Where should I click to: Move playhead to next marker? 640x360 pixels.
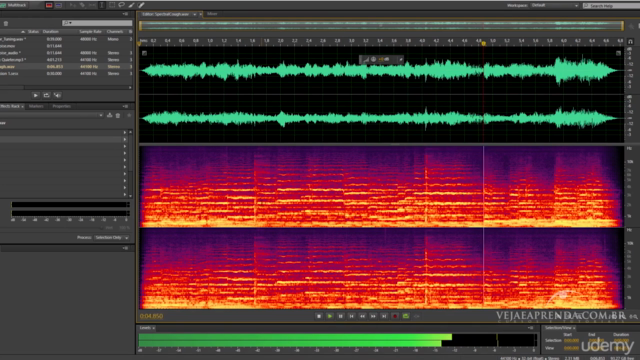[x=384, y=316]
